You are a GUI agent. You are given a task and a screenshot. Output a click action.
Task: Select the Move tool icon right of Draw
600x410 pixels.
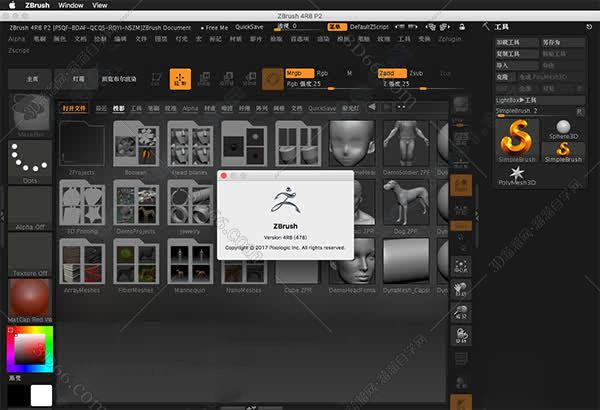204,79
